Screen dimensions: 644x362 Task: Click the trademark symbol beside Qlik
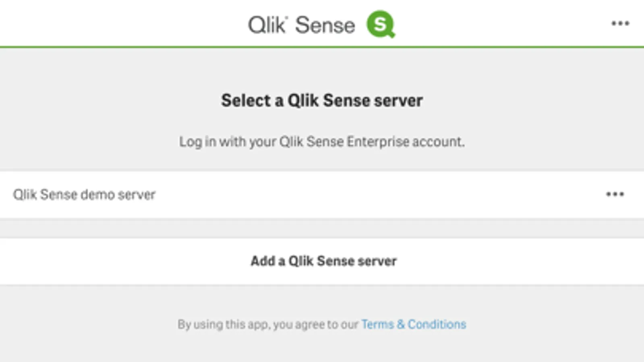286,19
